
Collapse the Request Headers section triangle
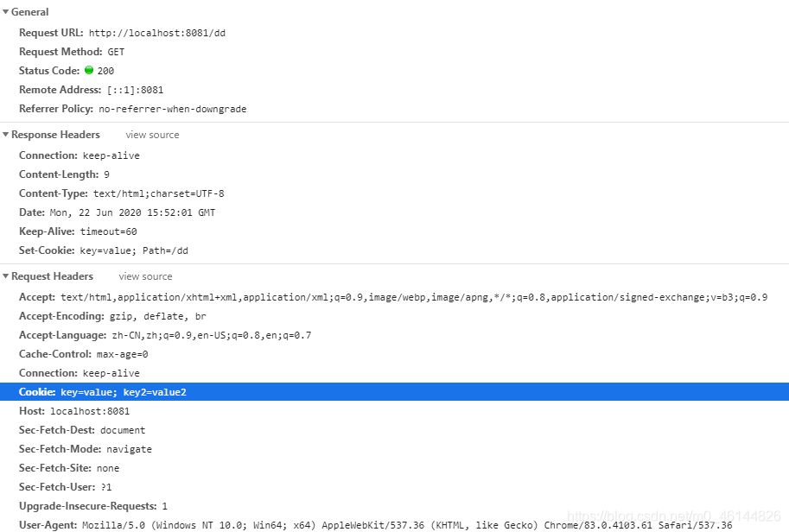(5, 275)
